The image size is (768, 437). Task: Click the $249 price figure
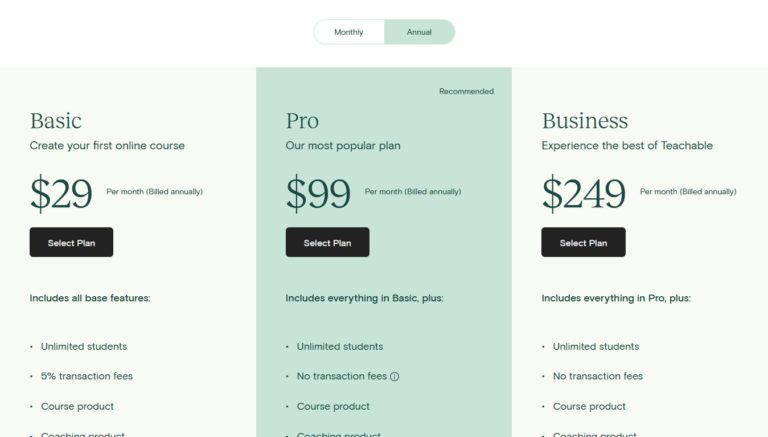click(x=584, y=194)
